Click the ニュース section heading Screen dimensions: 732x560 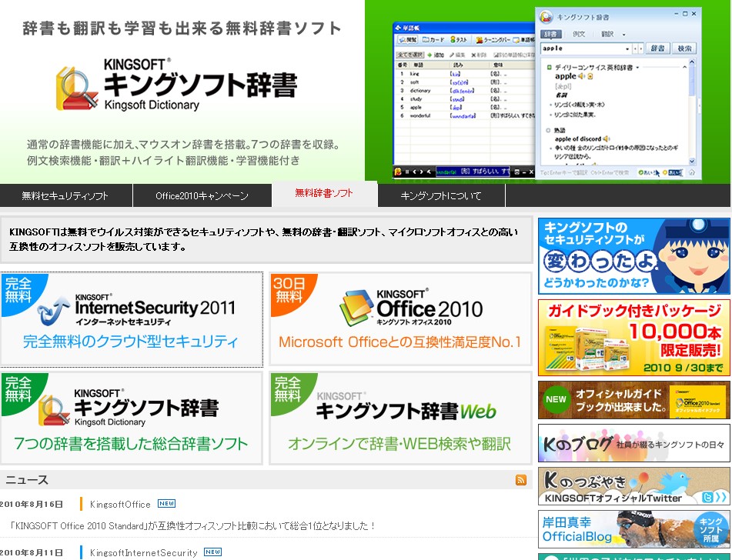tap(27, 480)
